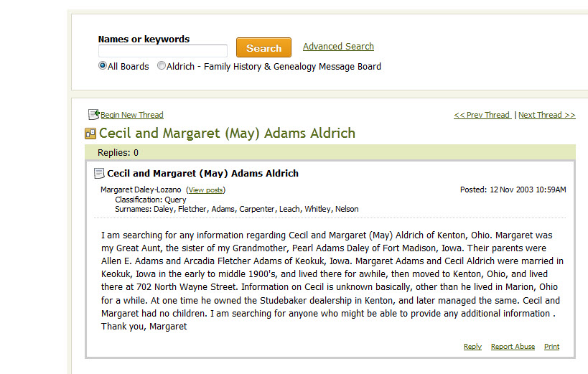The image size is (588, 374).
Task: Click the message document icon by the post subject
Action: (99, 173)
